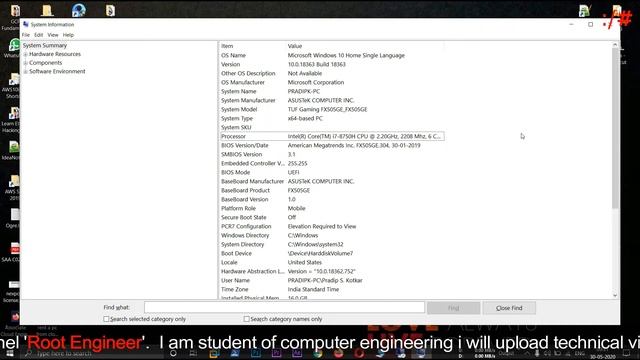
Task: Select the Software Environment label in tree
Action: coord(57,71)
